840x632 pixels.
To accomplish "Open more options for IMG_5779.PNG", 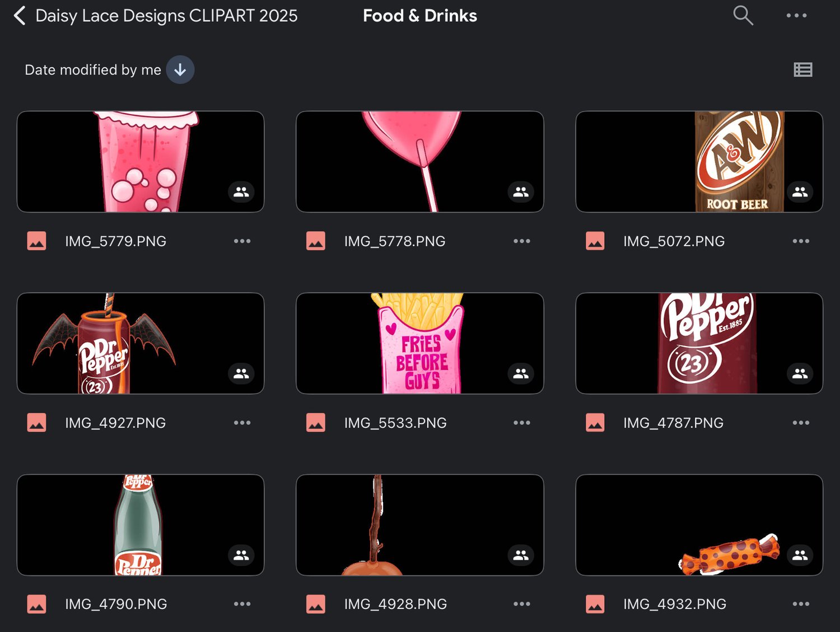I will point(242,241).
